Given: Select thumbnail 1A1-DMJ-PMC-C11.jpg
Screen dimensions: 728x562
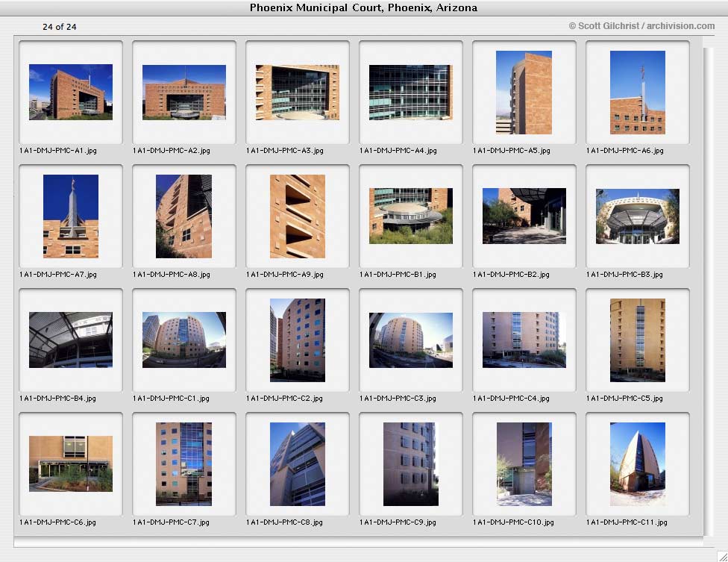Looking at the screenshot, I should (638, 464).
